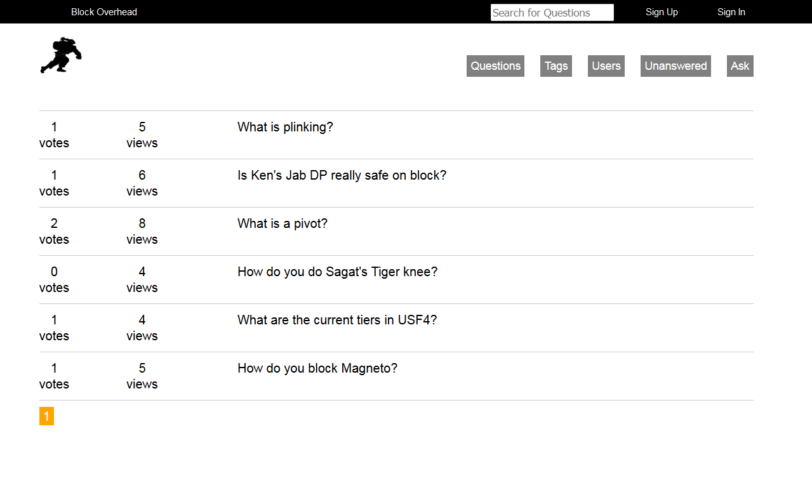812x504 pixels.
Task: Go to the Sign In page
Action: [x=731, y=12]
